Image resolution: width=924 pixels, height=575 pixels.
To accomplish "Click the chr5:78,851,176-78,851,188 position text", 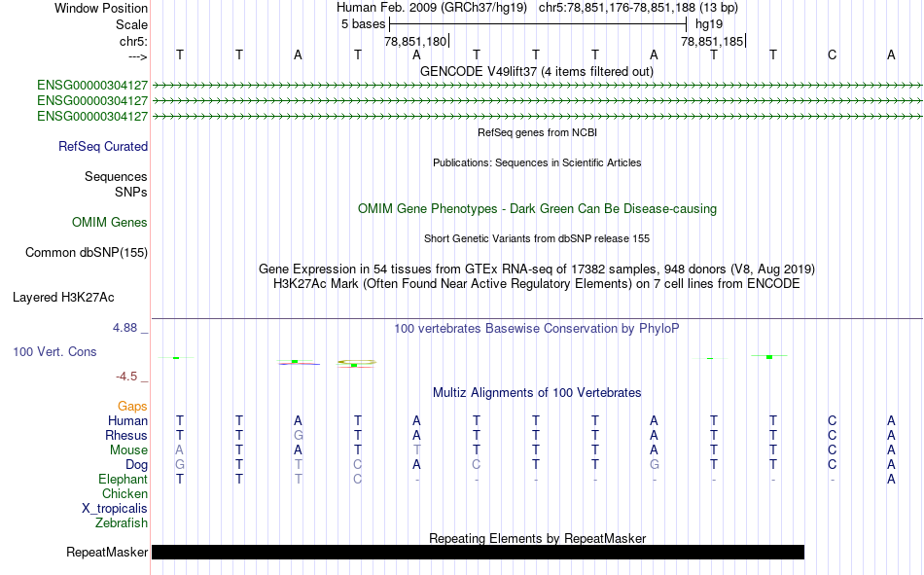I will [638, 8].
